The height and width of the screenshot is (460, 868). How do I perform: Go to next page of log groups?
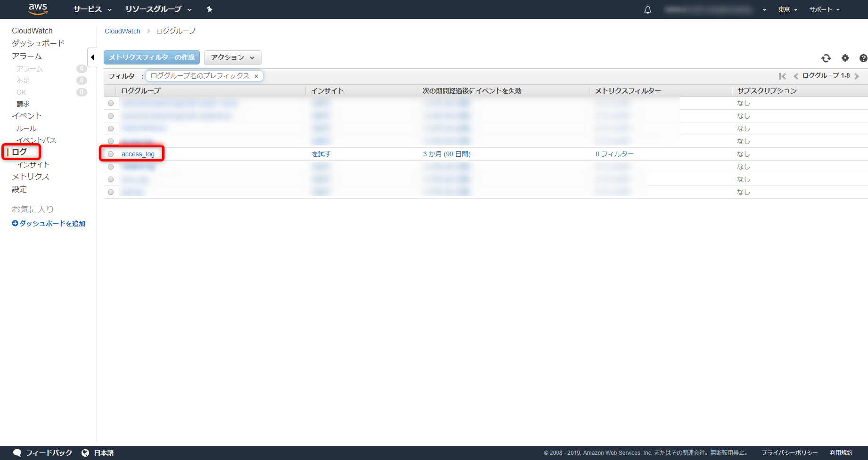click(x=857, y=76)
